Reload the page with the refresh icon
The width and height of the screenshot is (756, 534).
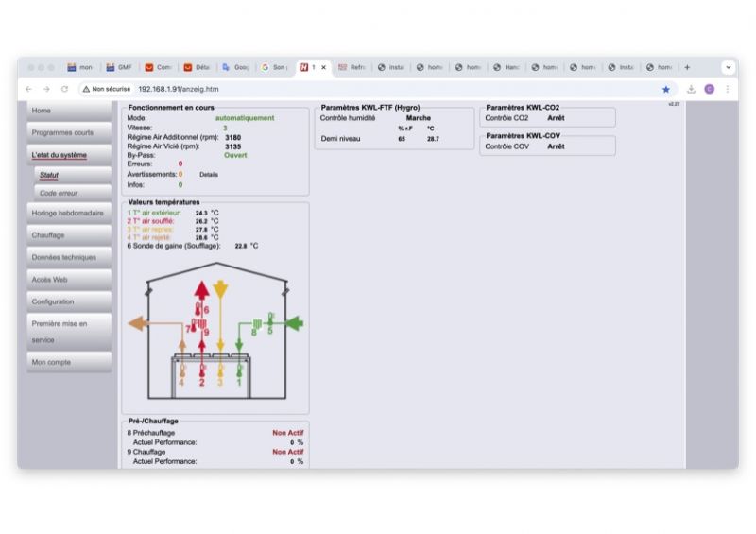[x=64, y=89]
